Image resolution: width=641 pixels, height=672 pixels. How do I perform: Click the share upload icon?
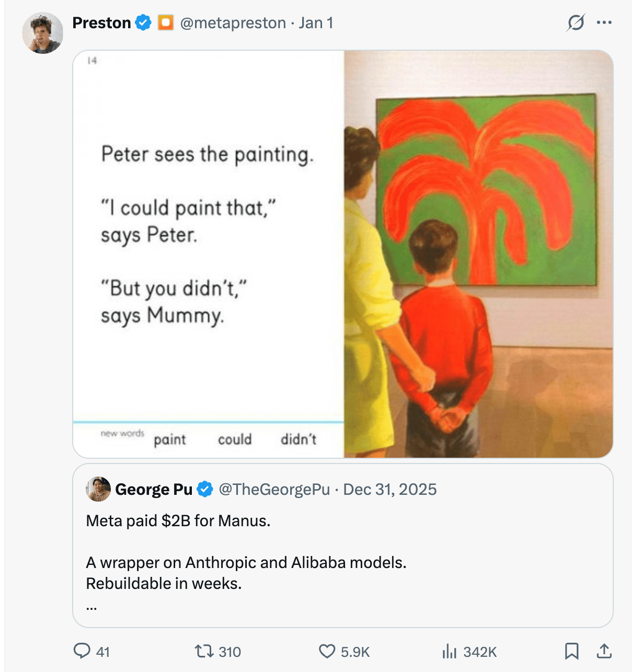(604, 651)
